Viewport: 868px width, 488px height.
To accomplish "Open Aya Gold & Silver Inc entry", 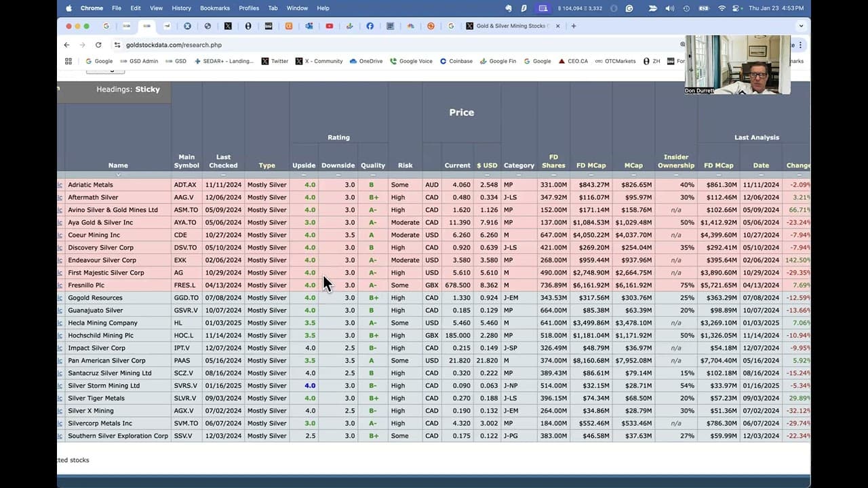I will tap(100, 222).
